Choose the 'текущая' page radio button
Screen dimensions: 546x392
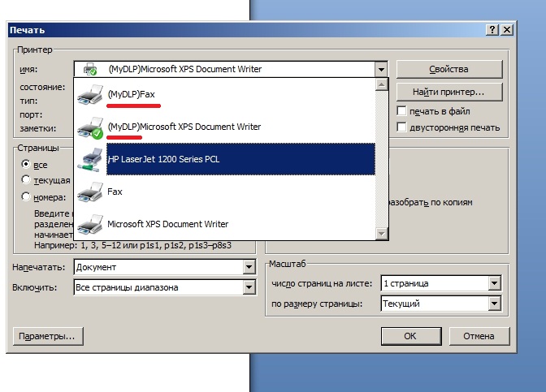point(26,180)
